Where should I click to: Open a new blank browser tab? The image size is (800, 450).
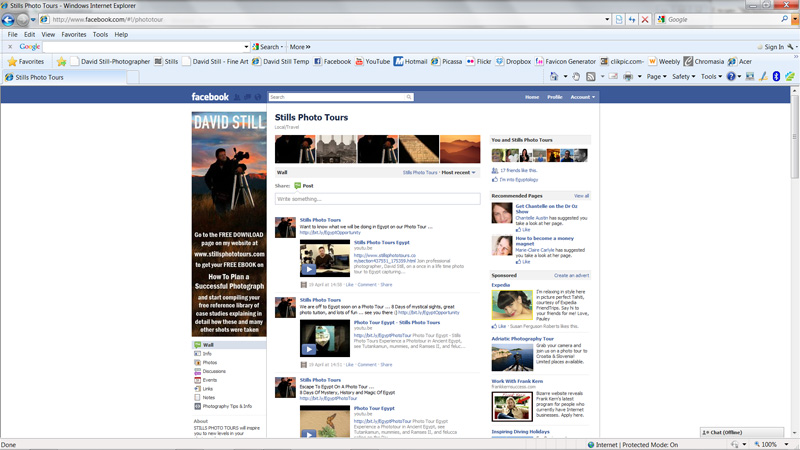coord(133,77)
